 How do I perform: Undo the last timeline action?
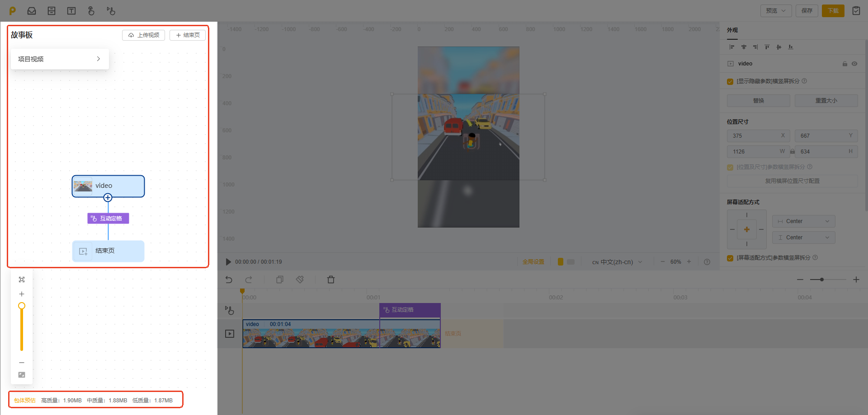[229, 280]
